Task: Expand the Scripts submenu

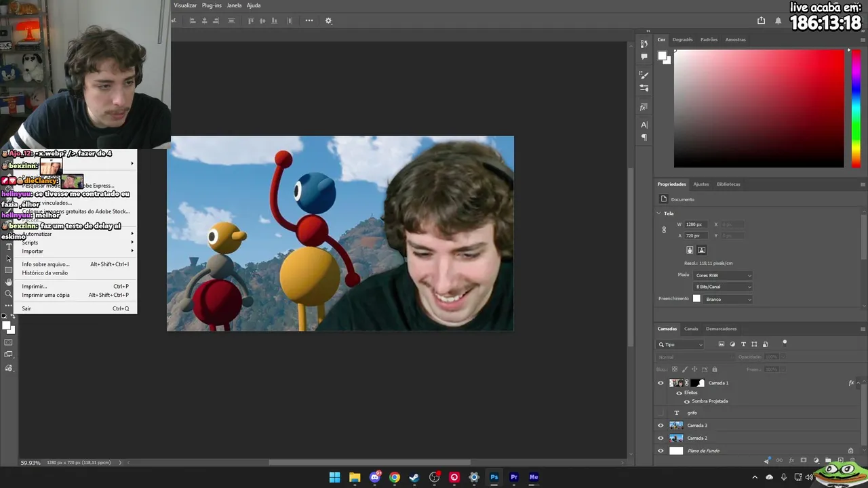Action: click(x=75, y=243)
